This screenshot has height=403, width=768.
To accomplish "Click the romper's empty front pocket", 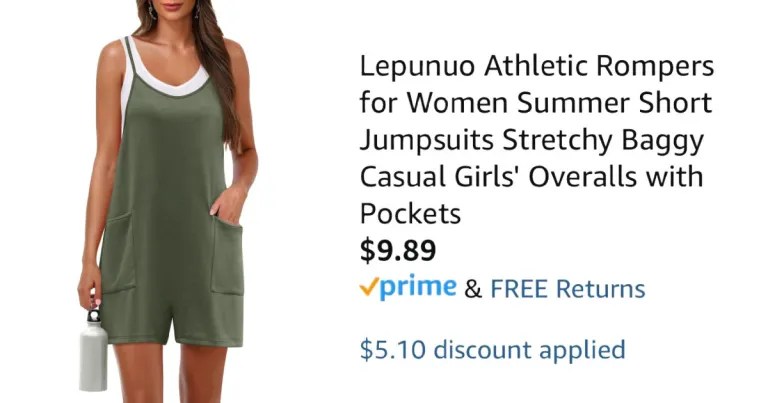I will click(118, 252).
